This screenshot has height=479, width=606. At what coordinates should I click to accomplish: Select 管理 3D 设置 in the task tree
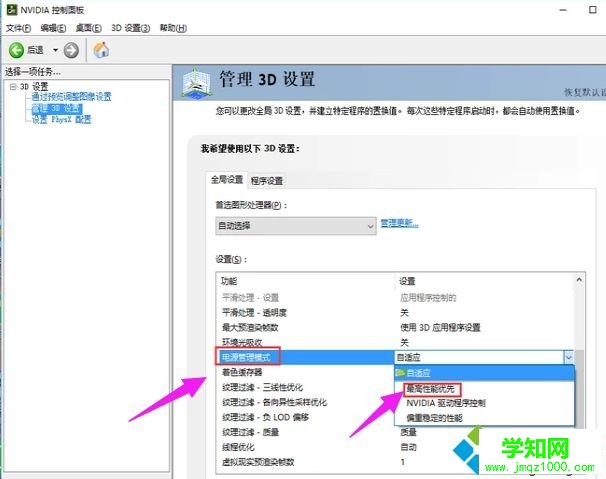[x=57, y=108]
